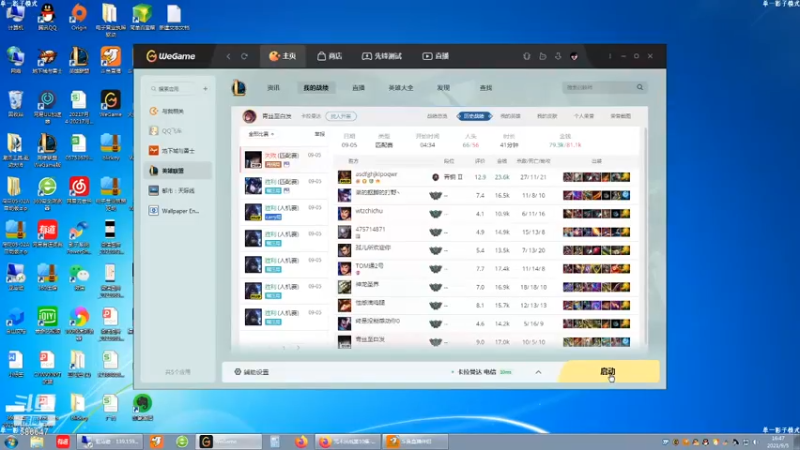Open WeGame's three-dot menu
Screen dimensions: 800x450
[610, 56]
